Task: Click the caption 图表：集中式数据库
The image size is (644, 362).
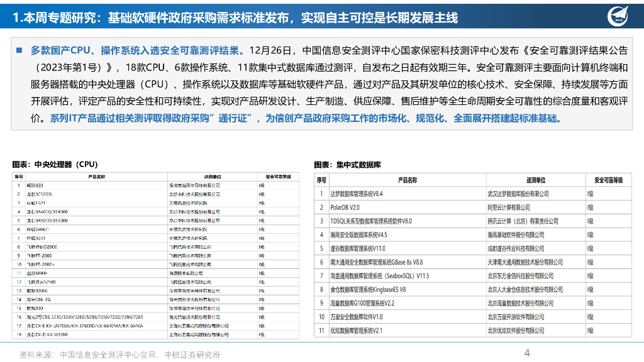Action: 347,165
